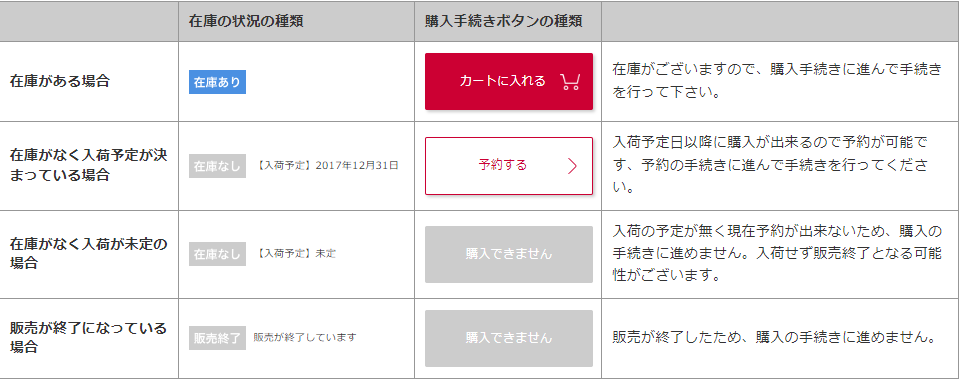
Task: Click 購入できません button in 販売終了 row
Action: [x=509, y=338]
